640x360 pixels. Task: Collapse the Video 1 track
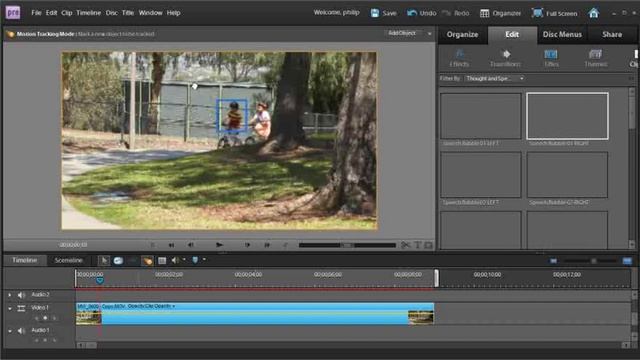coord(10,308)
